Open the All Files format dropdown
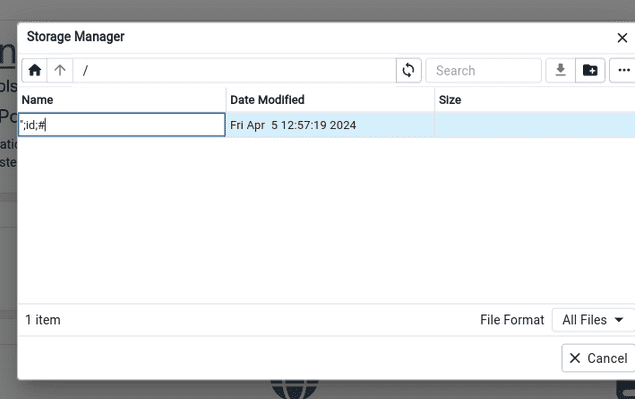This screenshot has height=399, width=635. [593, 320]
